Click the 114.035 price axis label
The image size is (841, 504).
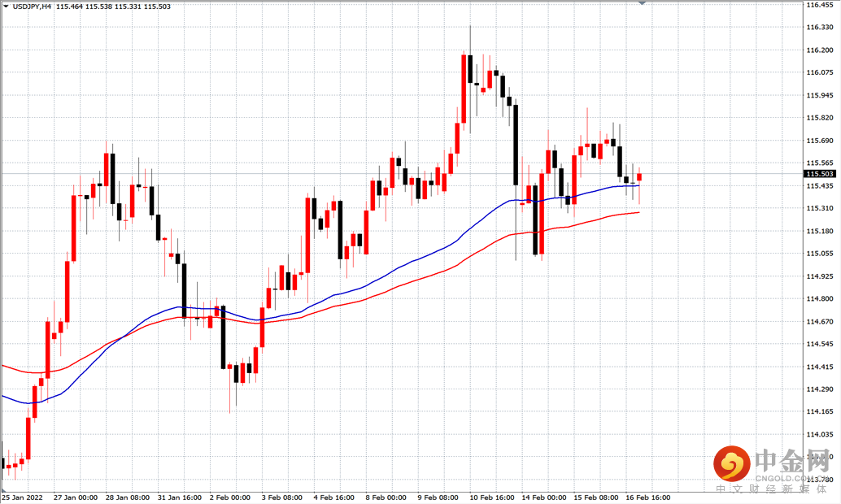click(820, 435)
